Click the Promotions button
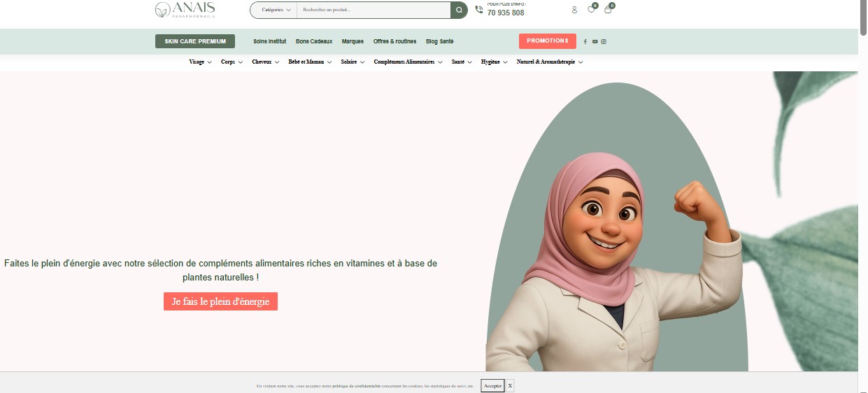Screen dimensions: 868x393 tap(547, 41)
